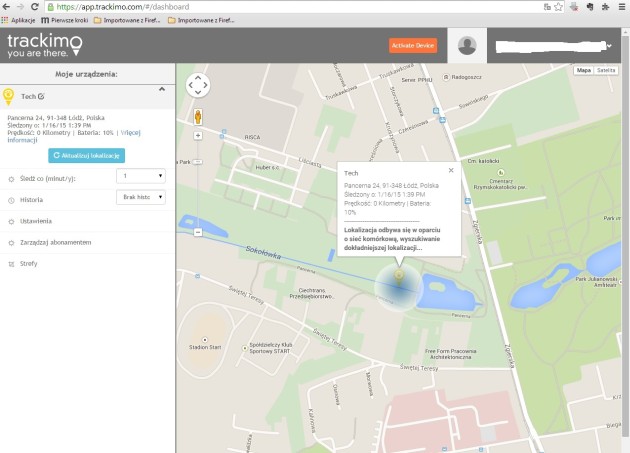This screenshot has width=630, height=453.
Task: Close the Tech info popup on the map
Action: pyautogui.click(x=451, y=170)
